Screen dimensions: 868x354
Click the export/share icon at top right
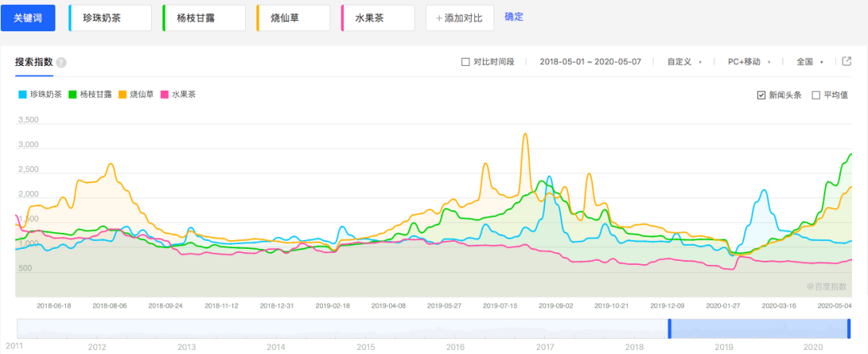pos(846,62)
